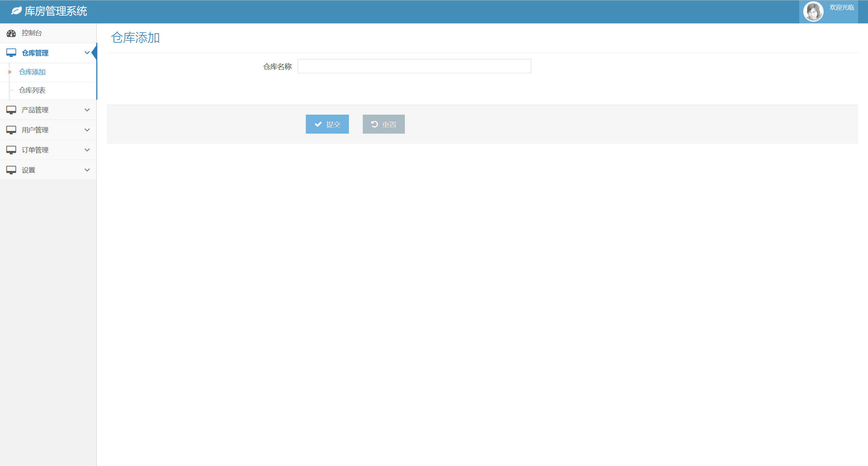The width and height of the screenshot is (868, 466).
Task: Click the leaf logo icon in header
Action: 16,11
